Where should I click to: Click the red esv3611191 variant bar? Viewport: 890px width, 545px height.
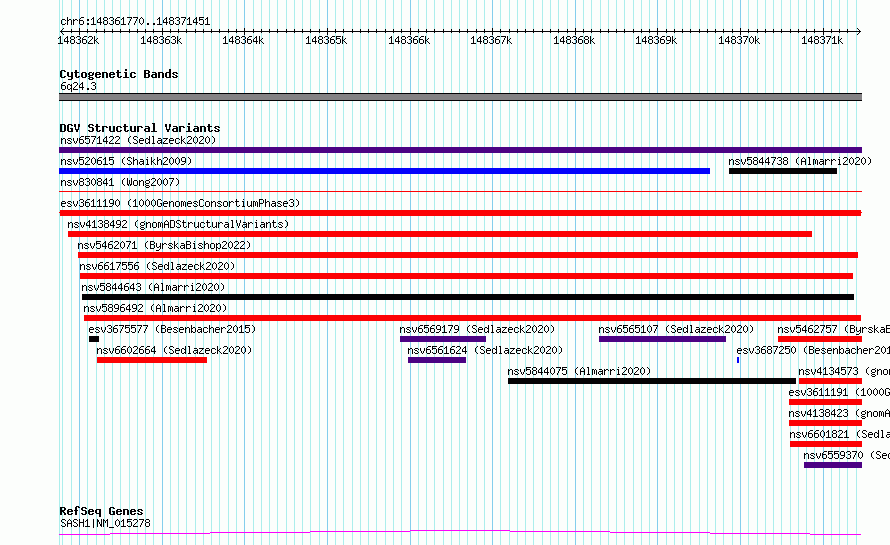pos(825,403)
